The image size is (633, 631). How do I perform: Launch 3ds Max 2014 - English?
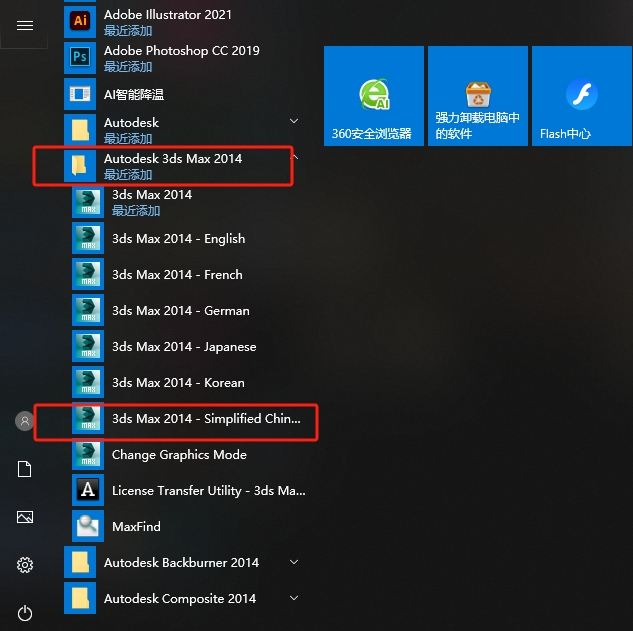[178, 239]
